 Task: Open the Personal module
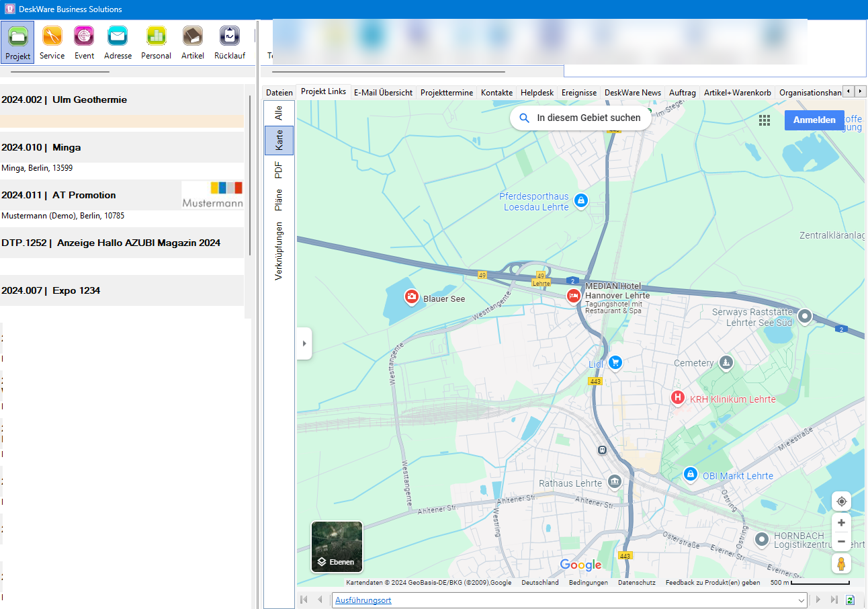pos(156,42)
